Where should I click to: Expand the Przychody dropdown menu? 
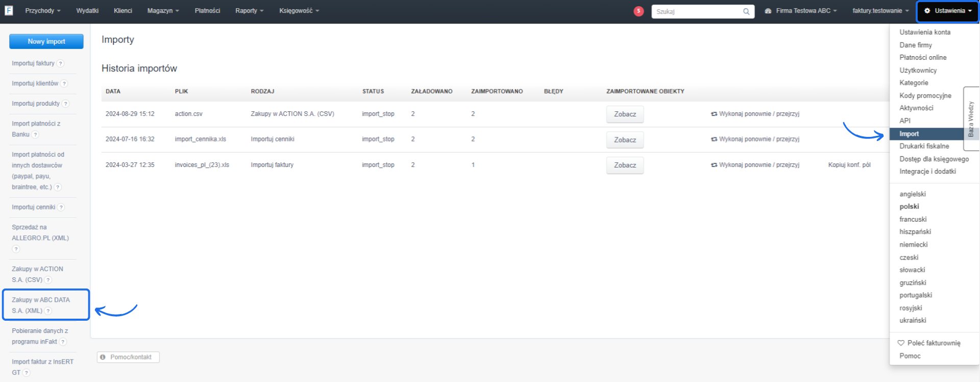42,11
